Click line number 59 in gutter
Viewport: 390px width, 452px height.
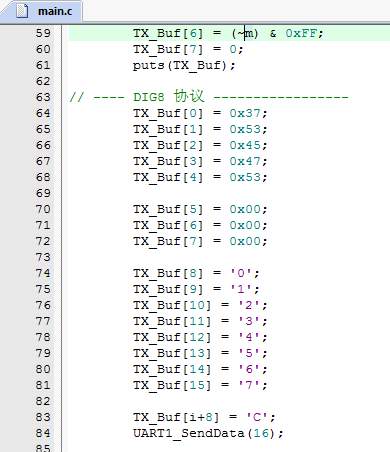pos(43,33)
